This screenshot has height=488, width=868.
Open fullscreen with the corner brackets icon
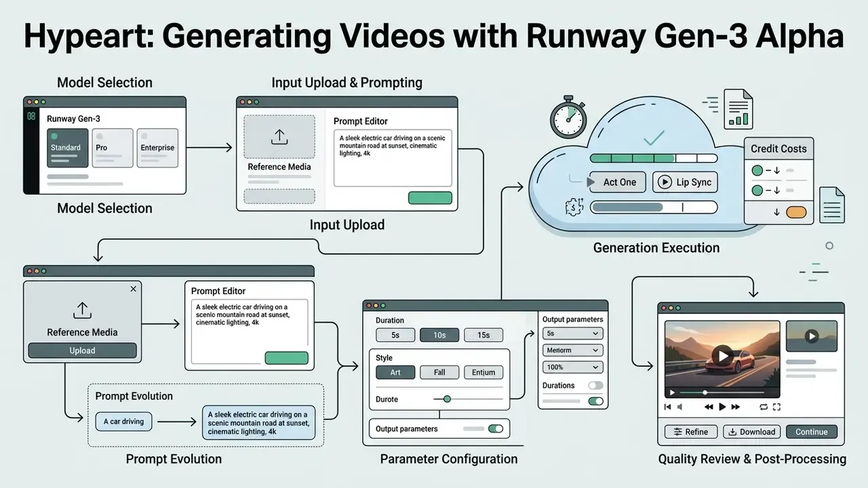click(777, 407)
